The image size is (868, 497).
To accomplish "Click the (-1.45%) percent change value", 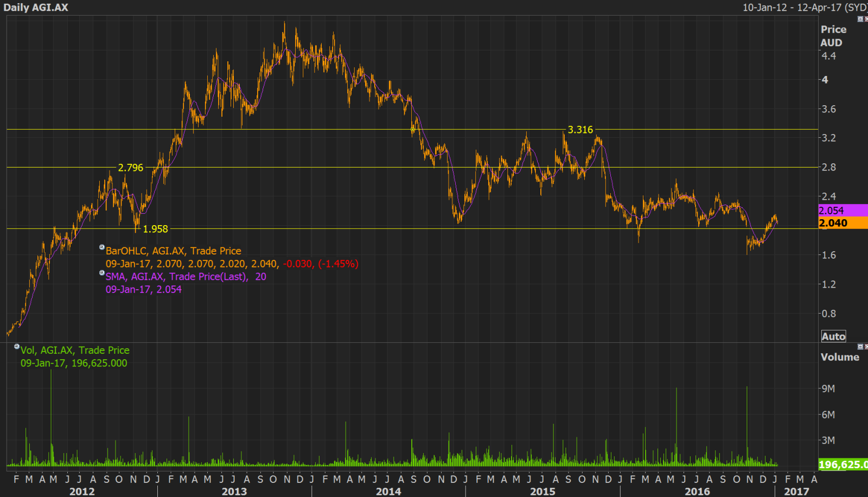I will click(339, 264).
